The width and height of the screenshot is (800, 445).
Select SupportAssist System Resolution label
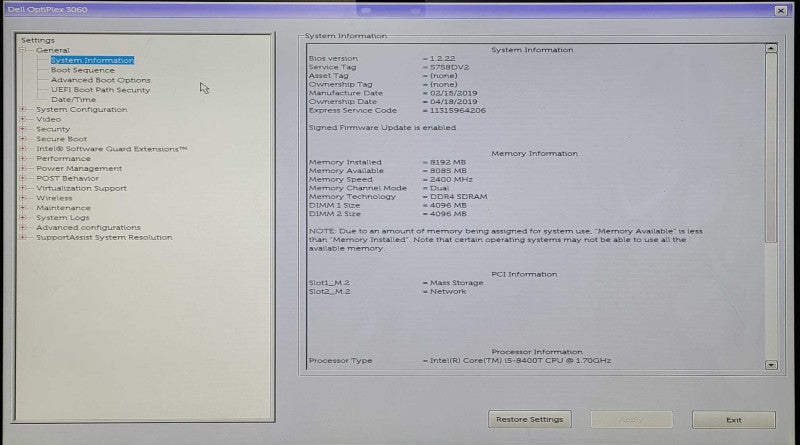pos(104,237)
